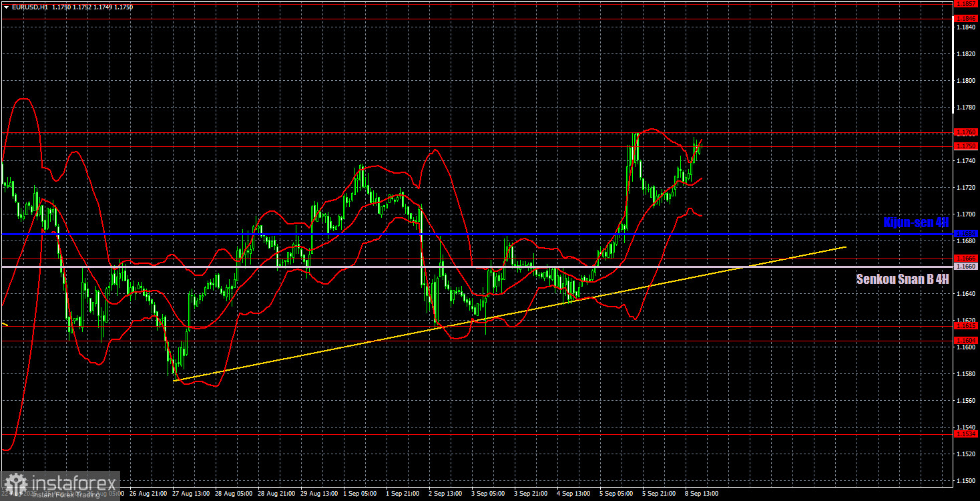
Task: Click the 5 Sep 05:00 time label
Action: click(x=618, y=494)
